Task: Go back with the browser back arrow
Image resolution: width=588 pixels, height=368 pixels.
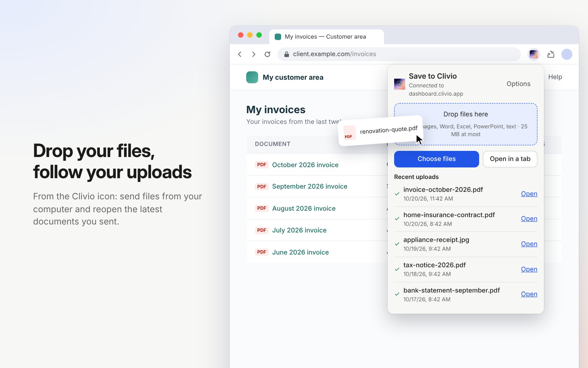Action: pos(240,54)
